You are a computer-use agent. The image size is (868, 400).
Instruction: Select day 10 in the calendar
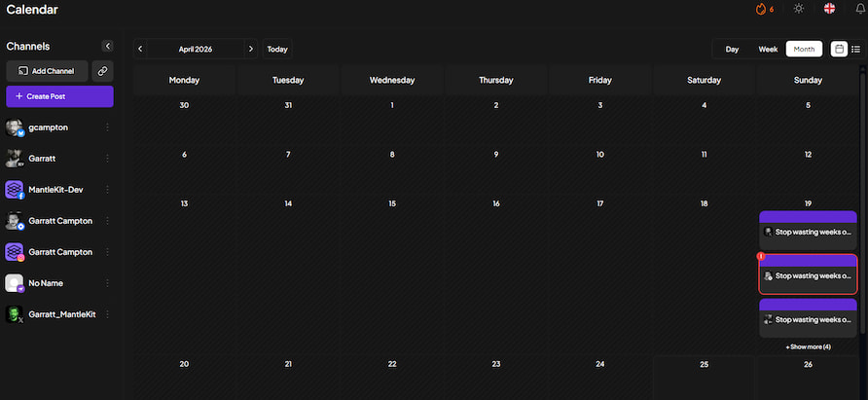[x=600, y=155]
